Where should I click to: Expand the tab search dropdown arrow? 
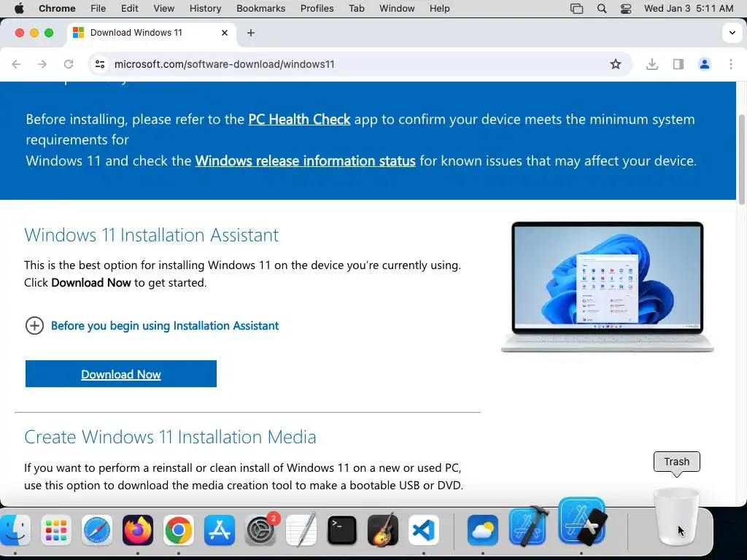point(732,33)
